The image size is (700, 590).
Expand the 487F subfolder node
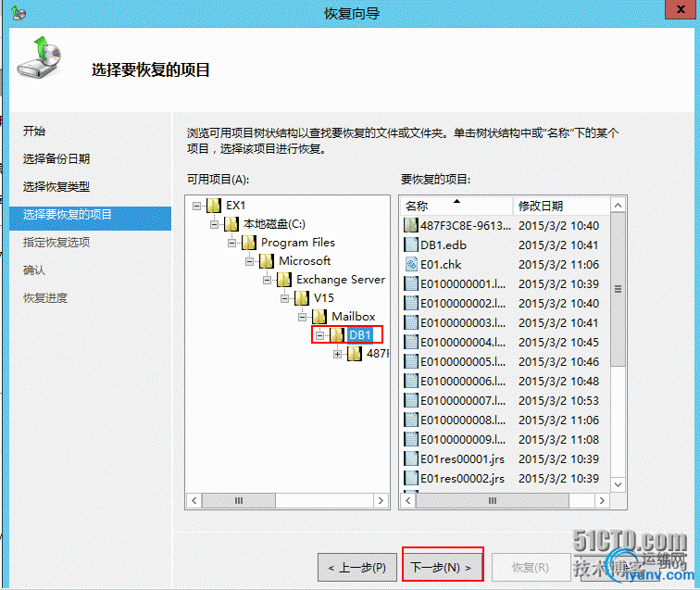[337, 354]
